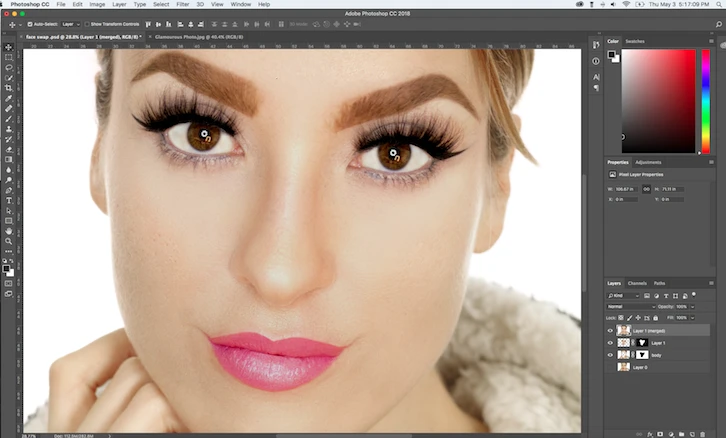
Task: Enable Show Transform Controls checkbox
Action: point(87,24)
